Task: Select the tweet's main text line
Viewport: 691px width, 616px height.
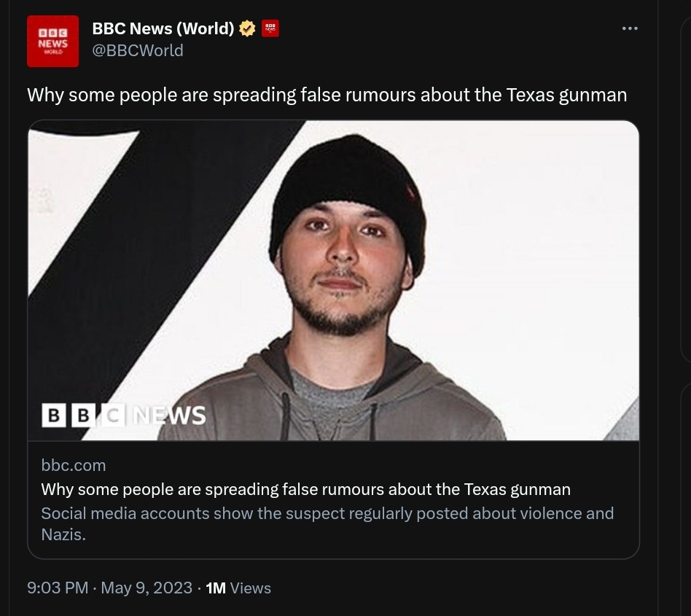Action: 327,95
